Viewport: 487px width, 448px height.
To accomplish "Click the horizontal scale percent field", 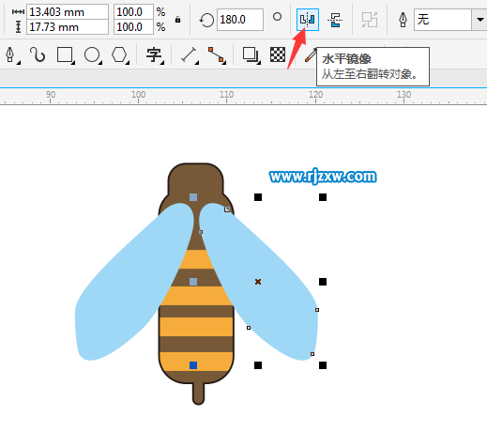I will point(133,12).
